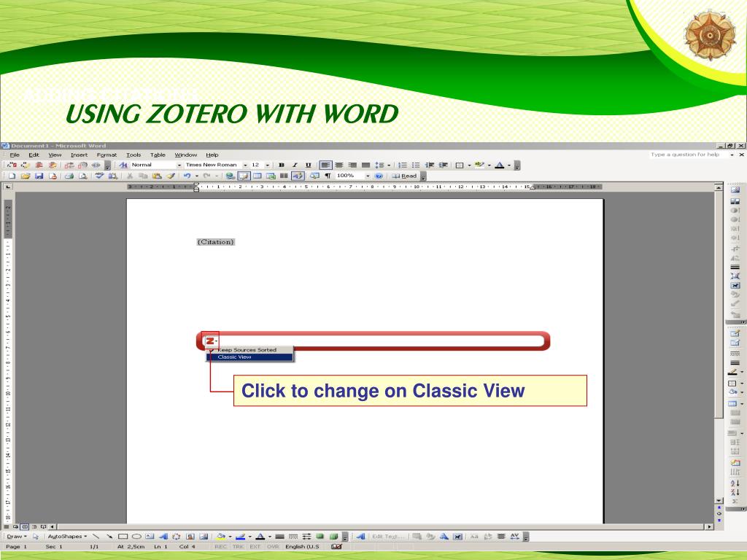747x560 pixels.
Task: Open the Format menu
Action: click(x=107, y=155)
